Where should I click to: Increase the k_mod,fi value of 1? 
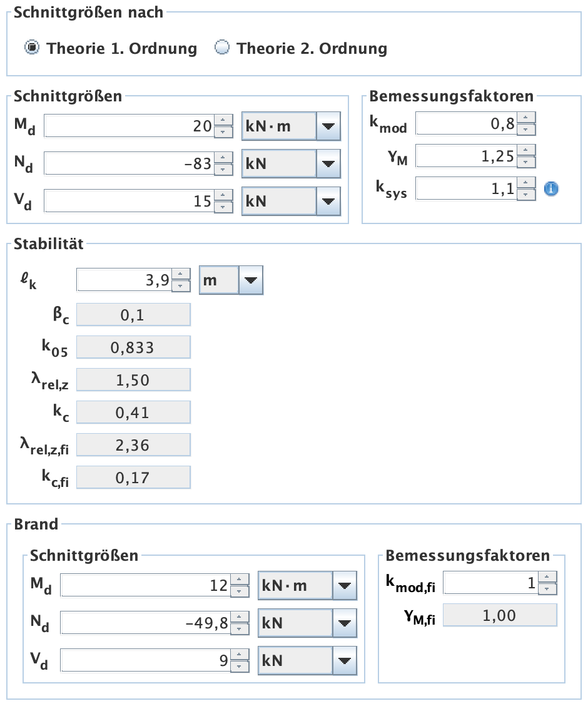pyautogui.click(x=547, y=577)
